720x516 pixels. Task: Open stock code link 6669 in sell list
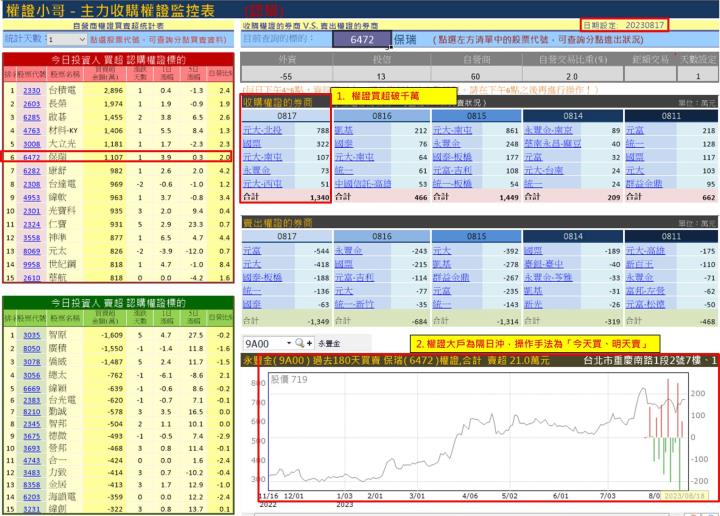click(32, 388)
